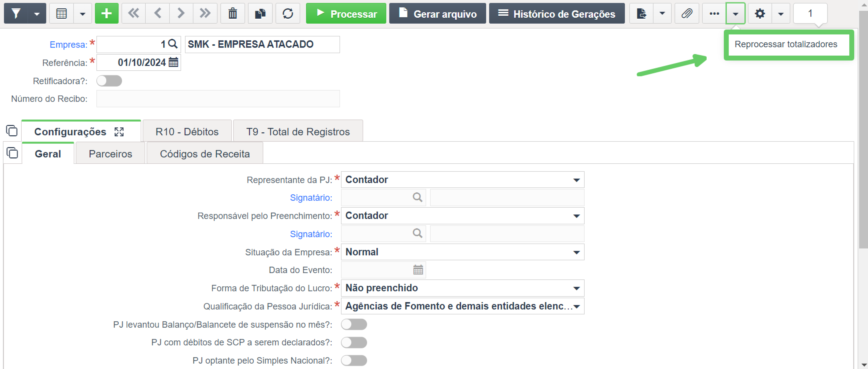
Task: Expand the filter options arrow
Action: point(37,14)
